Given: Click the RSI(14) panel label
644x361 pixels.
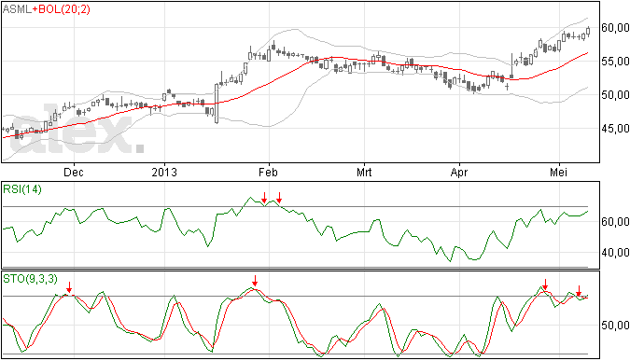Looking at the screenshot, I should coord(22,189).
